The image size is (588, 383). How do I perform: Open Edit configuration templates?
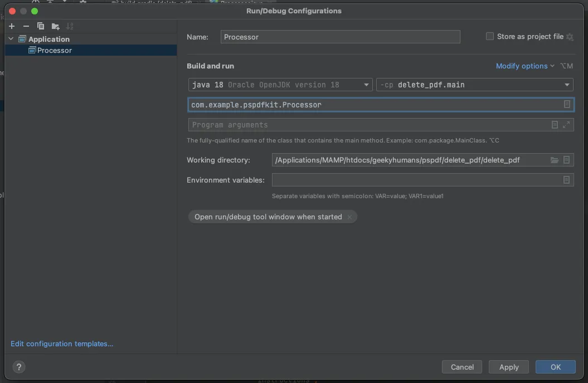coord(61,343)
